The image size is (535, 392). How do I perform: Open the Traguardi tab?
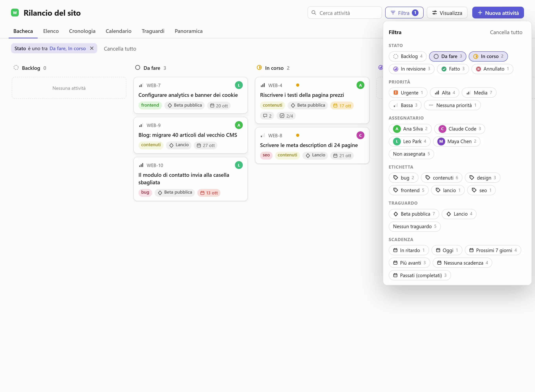coord(153,31)
